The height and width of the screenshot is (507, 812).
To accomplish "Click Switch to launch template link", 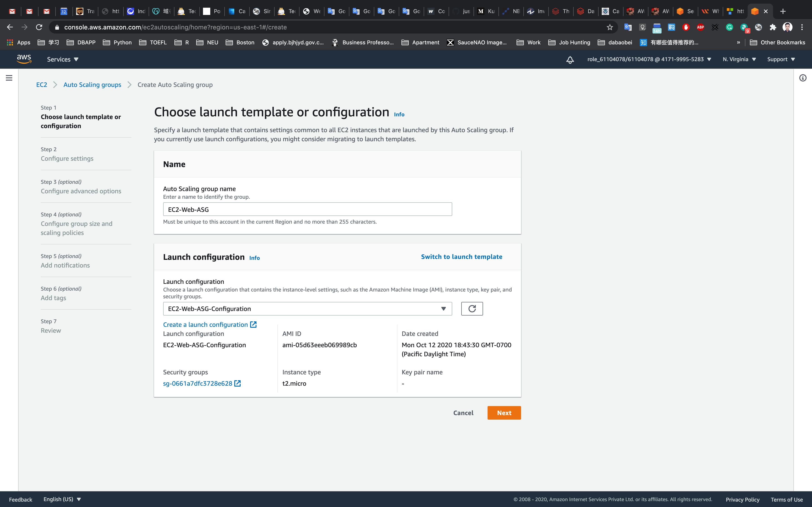I will point(461,256).
